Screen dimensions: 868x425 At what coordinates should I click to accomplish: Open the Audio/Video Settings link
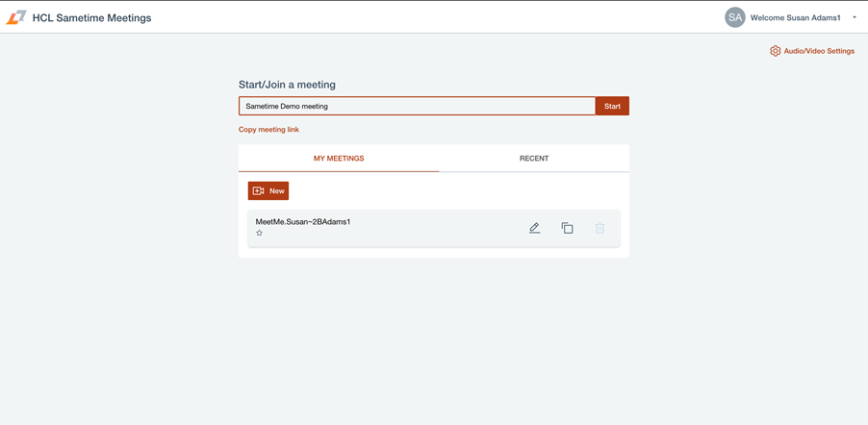[x=819, y=51]
